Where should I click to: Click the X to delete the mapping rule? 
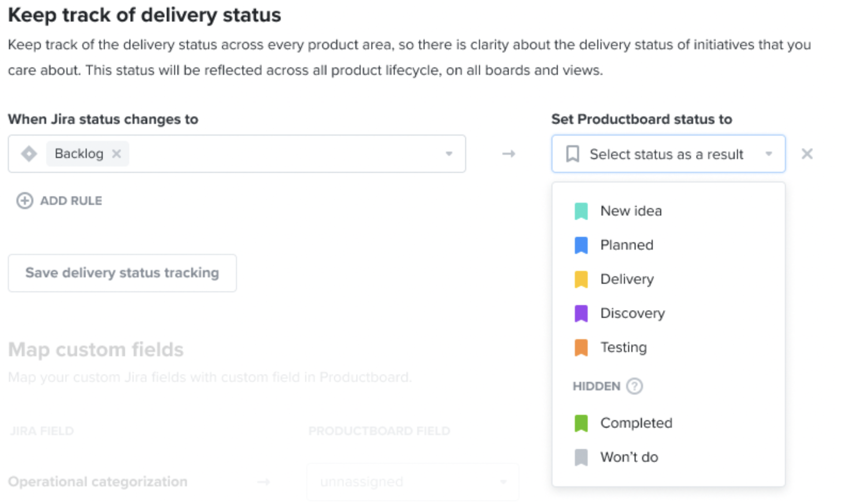click(x=807, y=153)
